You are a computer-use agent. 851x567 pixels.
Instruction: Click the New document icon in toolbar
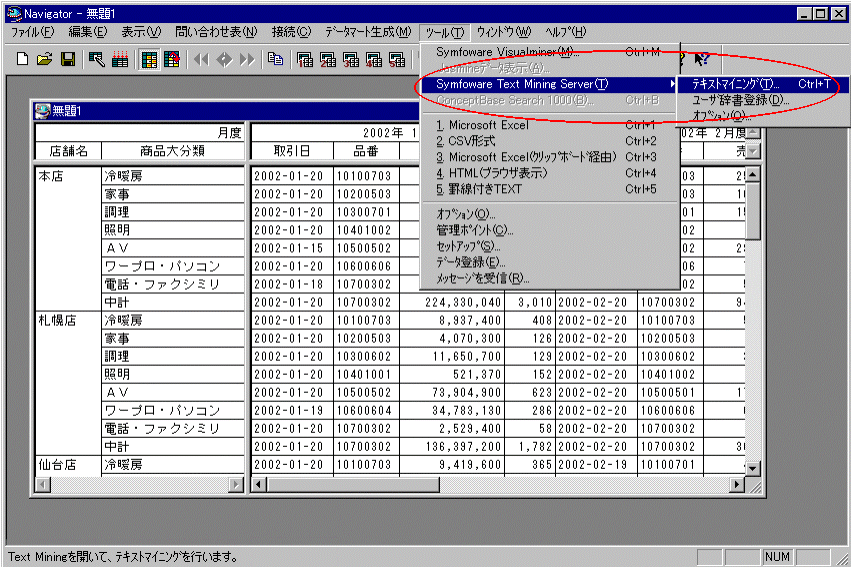point(23,60)
